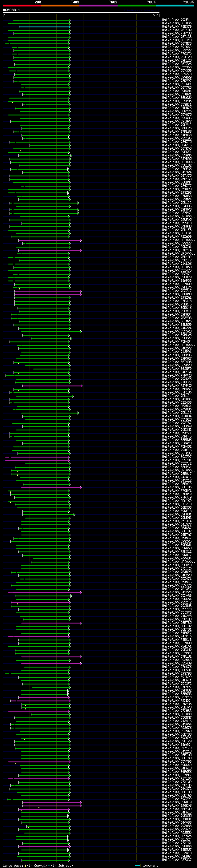Select the label UniRef100_B8APG4
The image size is (197, 868).
(177, 467)
